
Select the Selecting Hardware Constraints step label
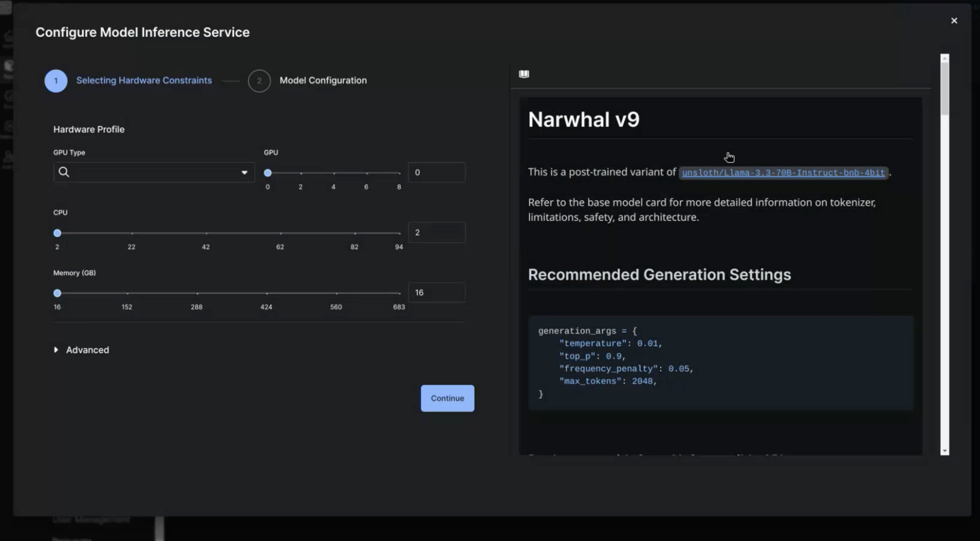coord(144,81)
